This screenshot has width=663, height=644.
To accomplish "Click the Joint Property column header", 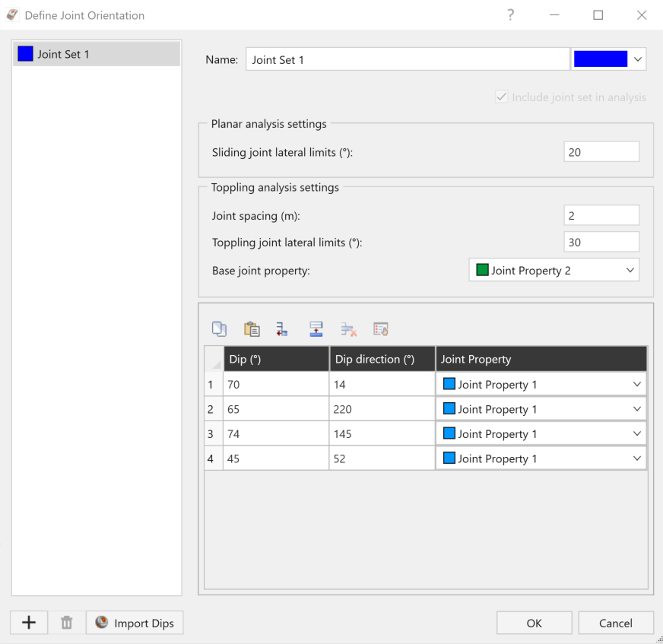I will pyautogui.click(x=541, y=359).
